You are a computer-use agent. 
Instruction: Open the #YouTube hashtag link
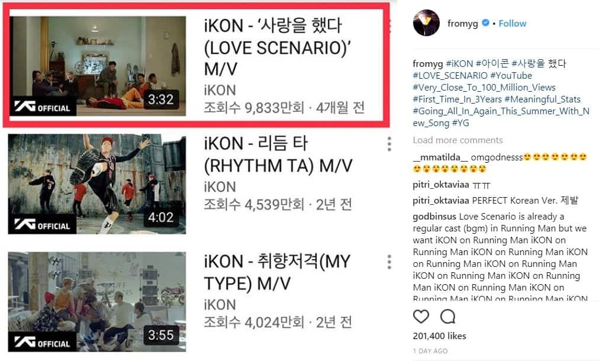[x=511, y=76]
